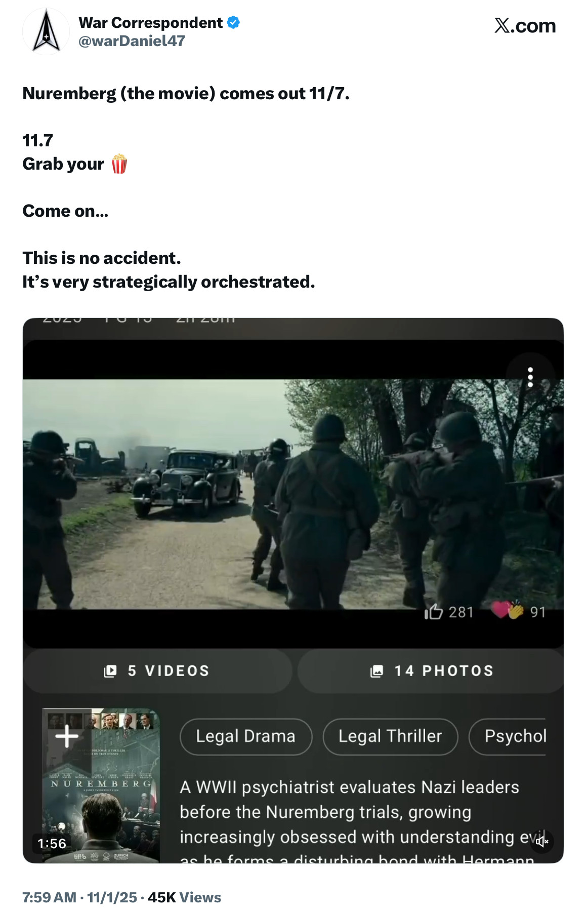588x913 pixels.
Task: Select the Legal Drama genre chip
Action: [246, 736]
